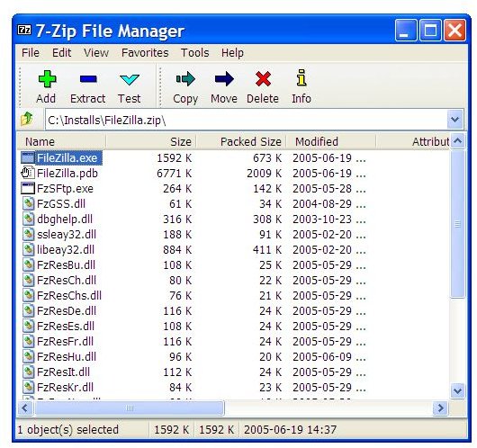Select the FzResHu.dll file icon
This screenshot has height=448, width=477.
tap(28, 356)
